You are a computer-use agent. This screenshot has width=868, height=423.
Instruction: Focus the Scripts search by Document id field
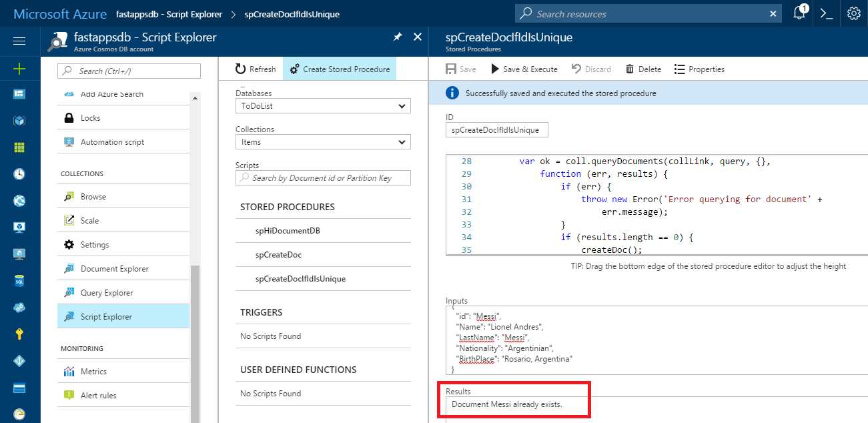(323, 178)
